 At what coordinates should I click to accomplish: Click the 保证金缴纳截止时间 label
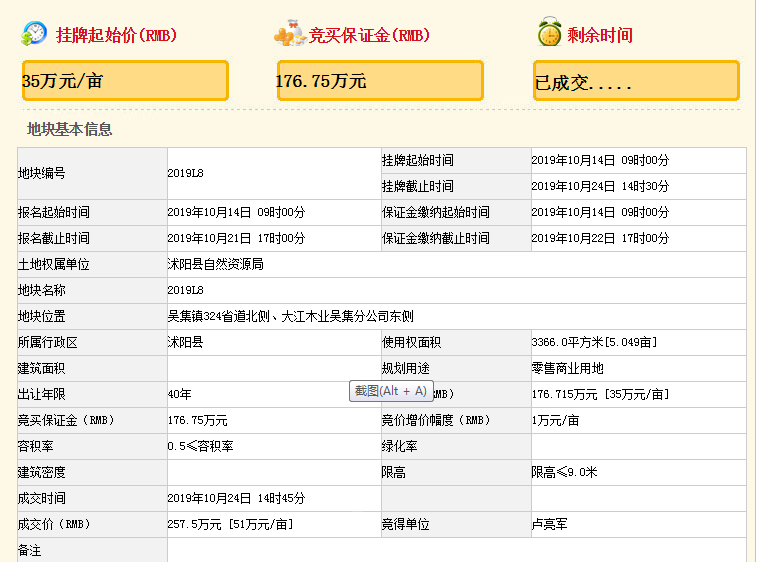click(436, 239)
